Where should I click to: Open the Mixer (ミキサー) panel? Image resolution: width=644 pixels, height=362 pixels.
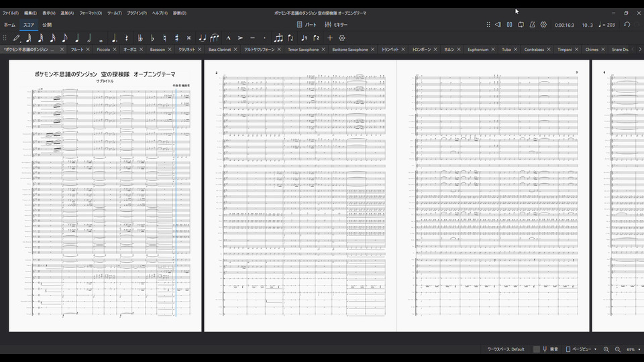click(x=336, y=25)
